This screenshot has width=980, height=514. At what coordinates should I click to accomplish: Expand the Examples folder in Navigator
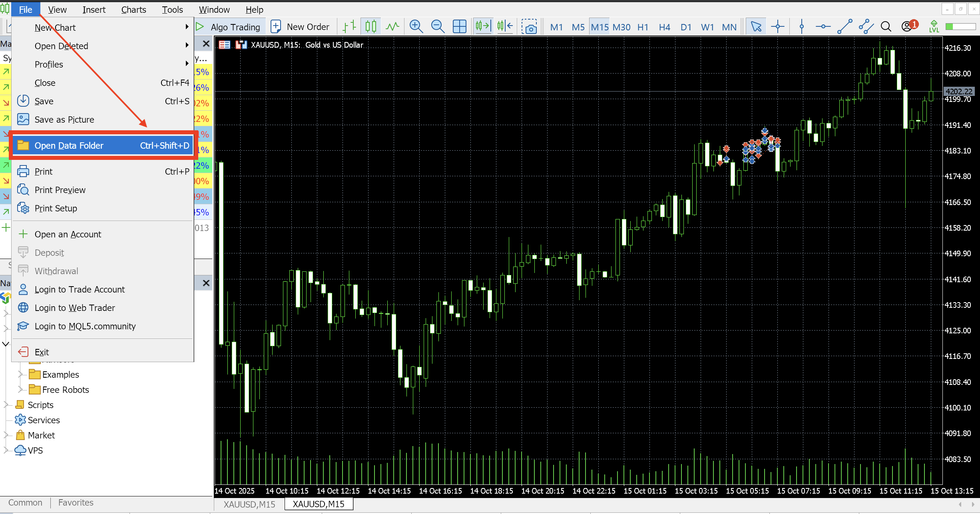20,375
